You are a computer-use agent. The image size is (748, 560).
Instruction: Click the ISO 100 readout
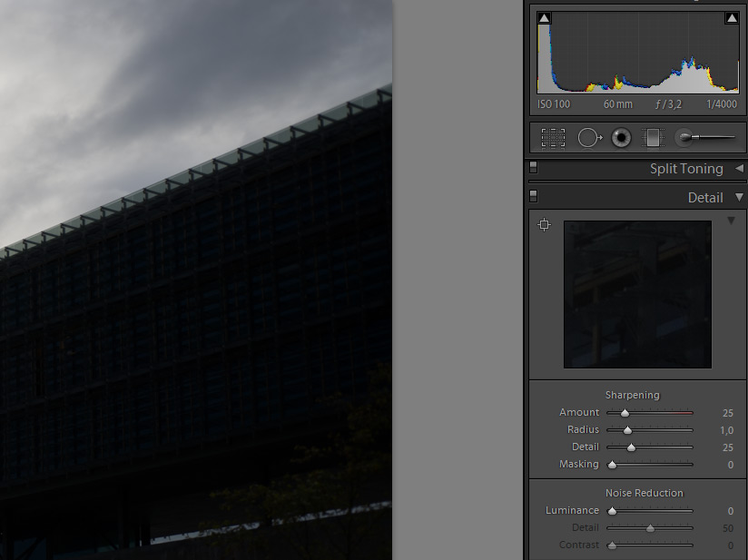click(x=554, y=104)
